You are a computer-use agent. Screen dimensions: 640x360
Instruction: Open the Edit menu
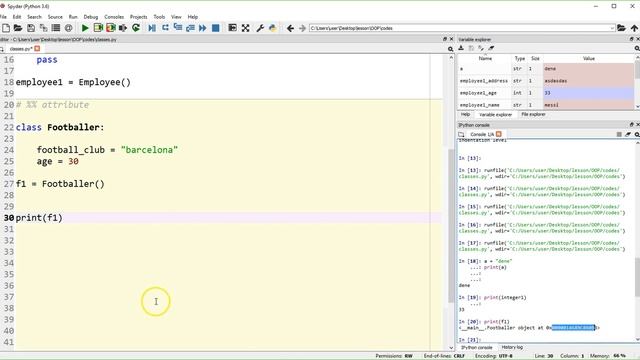pyautogui.click(x=17, y=17)
